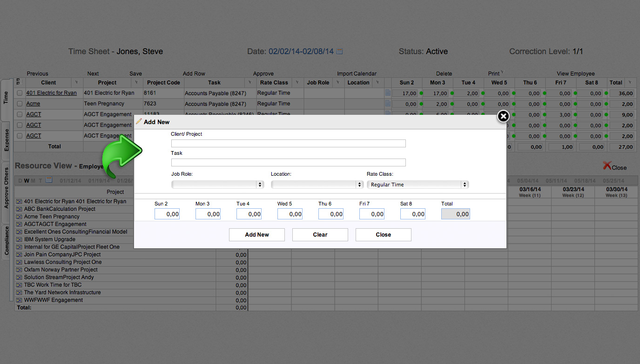The image size is (640, 364).
Task: Click the select-all icon in the table header
Action: pos(19,82)
